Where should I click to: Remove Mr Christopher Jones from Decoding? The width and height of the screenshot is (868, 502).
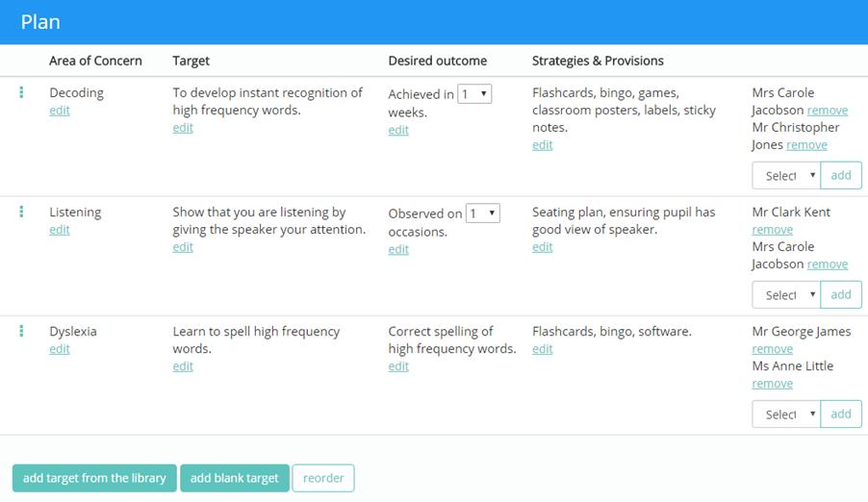[x=806, y=145]
